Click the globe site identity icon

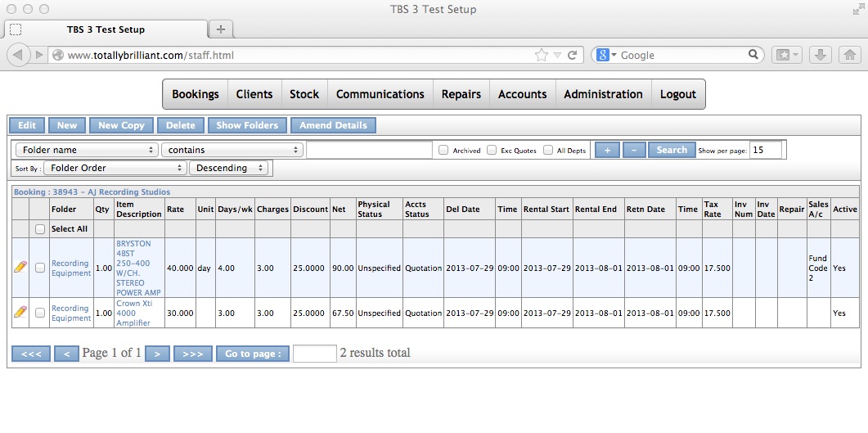tap(57, 55)
